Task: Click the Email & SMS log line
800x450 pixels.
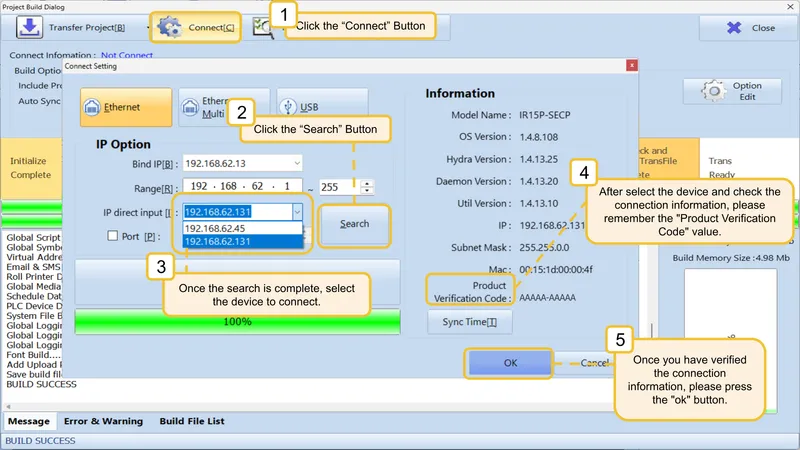Action: tap(34, 267)
